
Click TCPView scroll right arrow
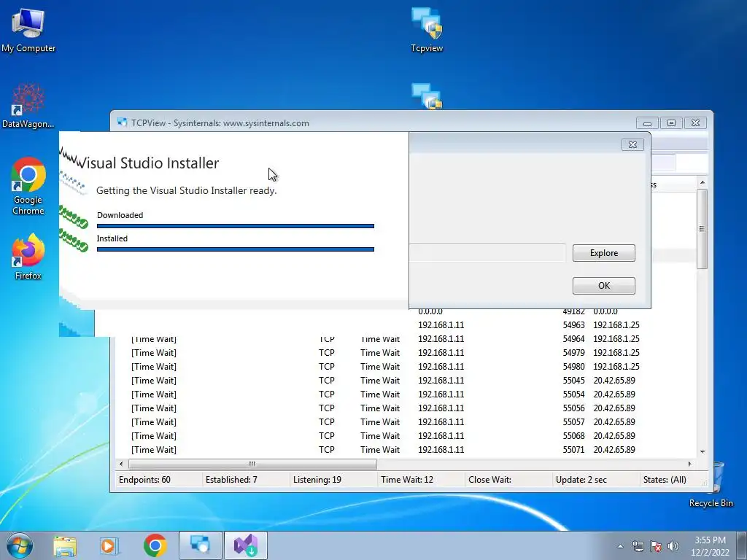click(x=690, y=464)
